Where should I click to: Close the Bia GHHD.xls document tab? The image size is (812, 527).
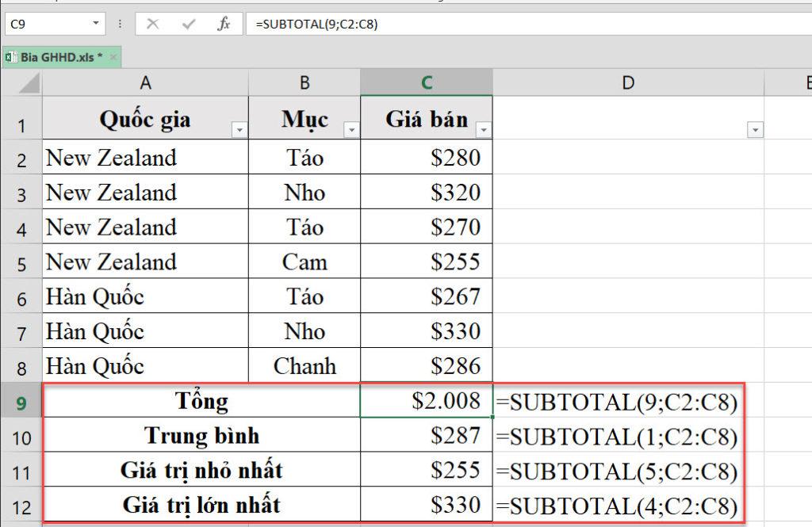click(113, 57)
